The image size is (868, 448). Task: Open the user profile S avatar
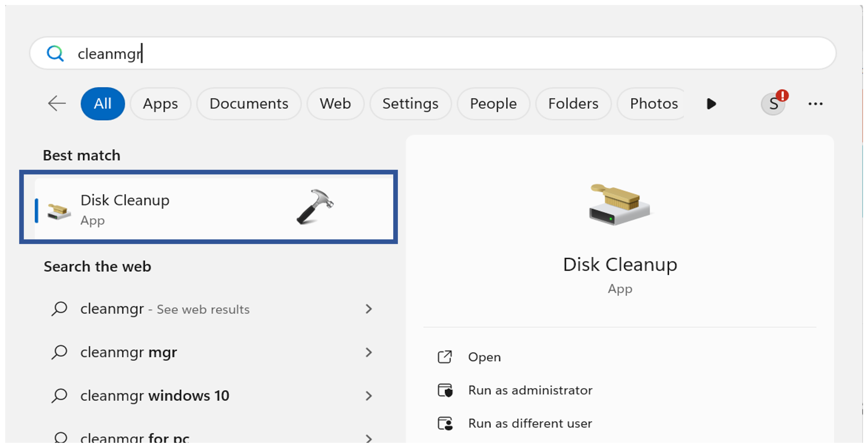click(773, 103)
